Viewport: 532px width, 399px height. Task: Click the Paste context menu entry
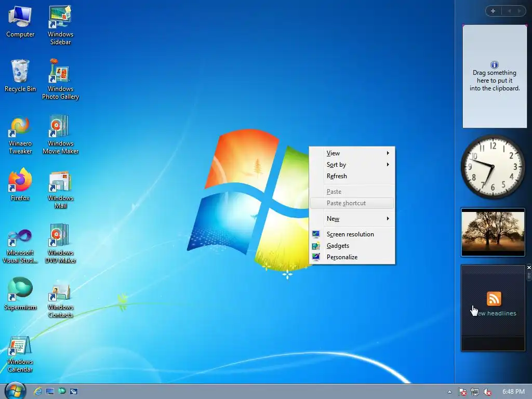tap(352, 192)
